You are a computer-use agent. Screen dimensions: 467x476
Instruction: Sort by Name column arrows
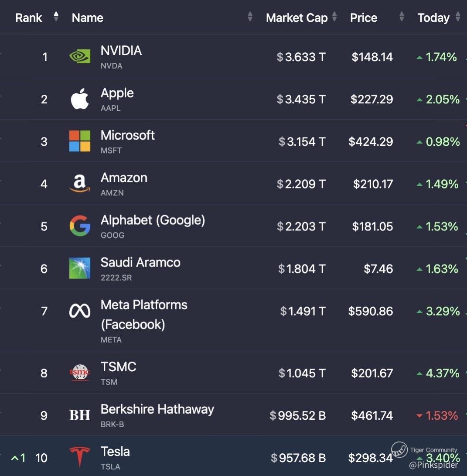[x=250, y=17]
